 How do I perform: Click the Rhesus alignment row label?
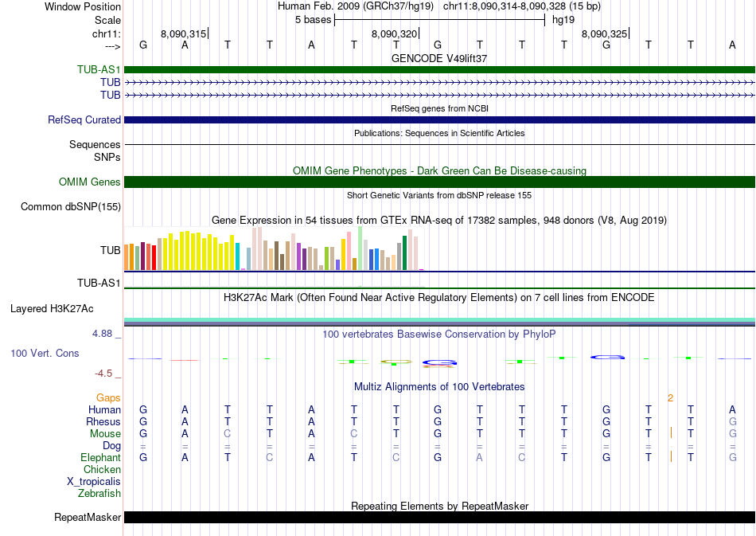coord(103,421)
